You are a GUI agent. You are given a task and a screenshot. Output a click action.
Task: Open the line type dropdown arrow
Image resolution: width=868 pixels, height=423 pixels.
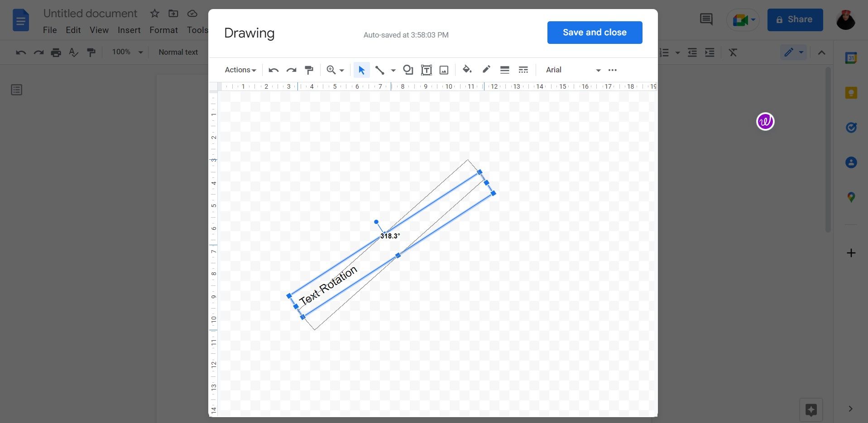point(393,71)
